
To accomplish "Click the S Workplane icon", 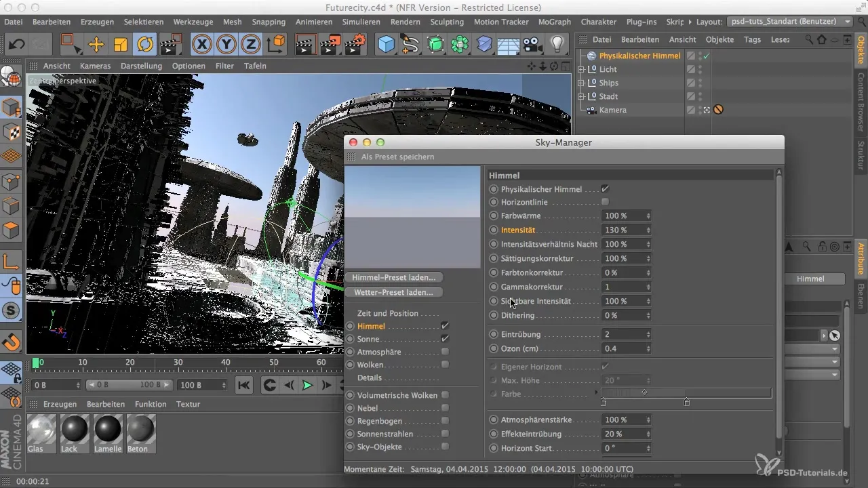I will point(12,312).
